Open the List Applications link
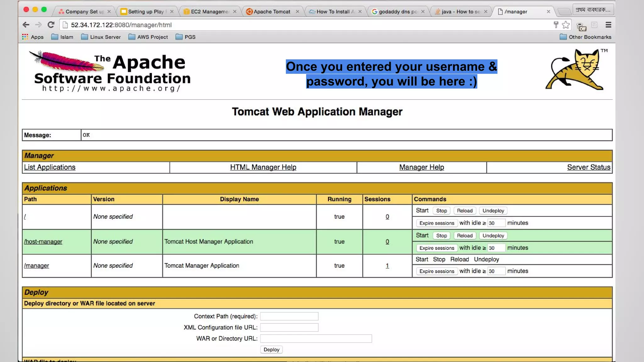The width and height of the screenshot is (644, 362). [50, 167]
